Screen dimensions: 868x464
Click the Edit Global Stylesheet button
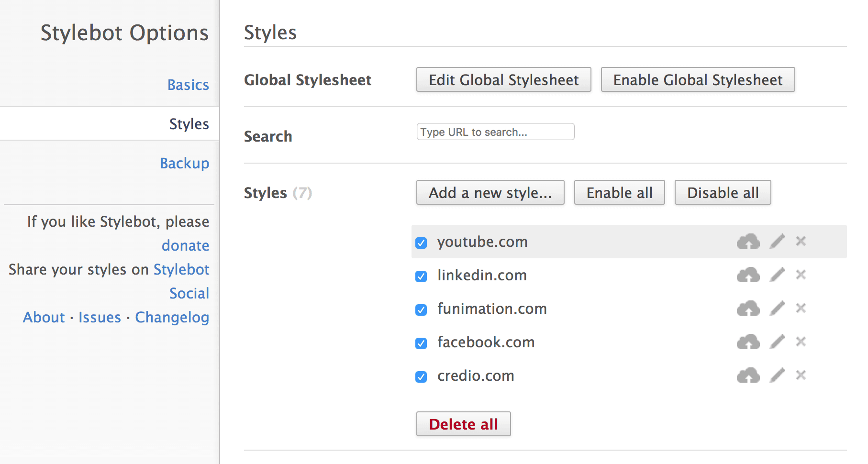(503, 79)
